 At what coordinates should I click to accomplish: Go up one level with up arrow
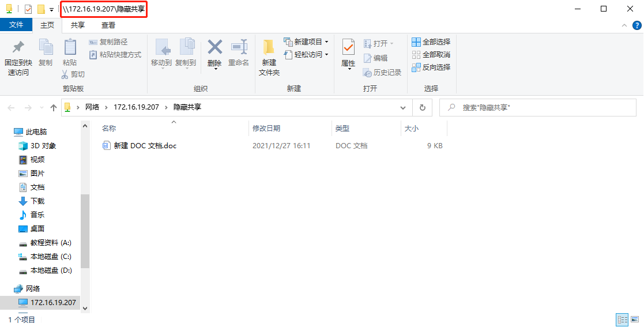click(54, 108)
